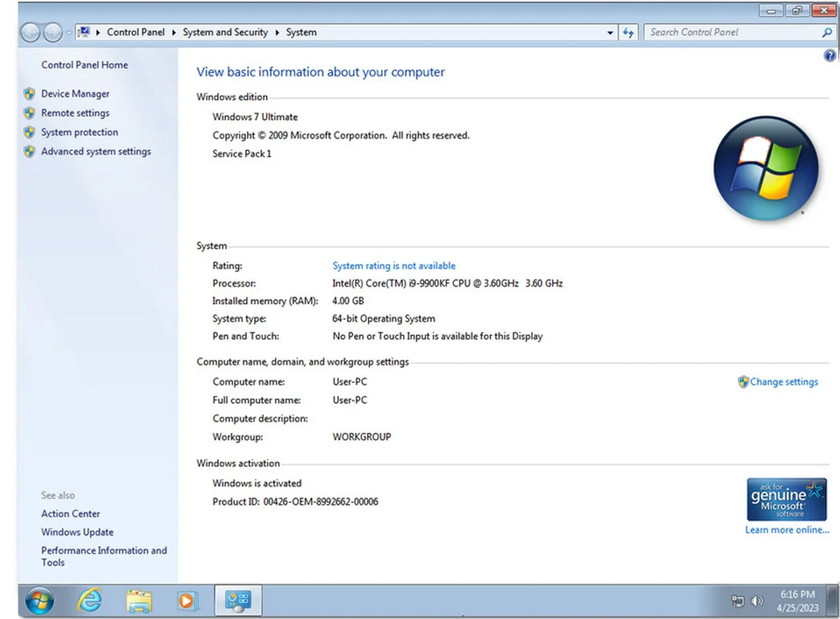Click the refresh icon in the address bar
The width and height of the screenshot is (840, 619).
(628, 32)
